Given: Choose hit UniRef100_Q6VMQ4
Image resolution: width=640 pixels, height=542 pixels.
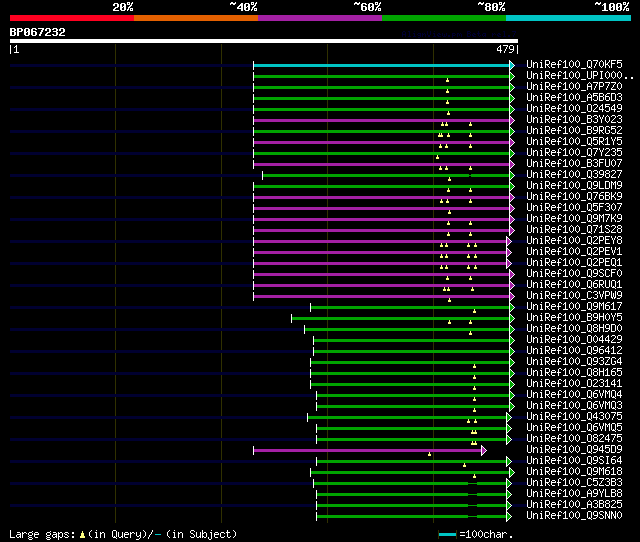Looking at the screenshot, I should (574, 395).
